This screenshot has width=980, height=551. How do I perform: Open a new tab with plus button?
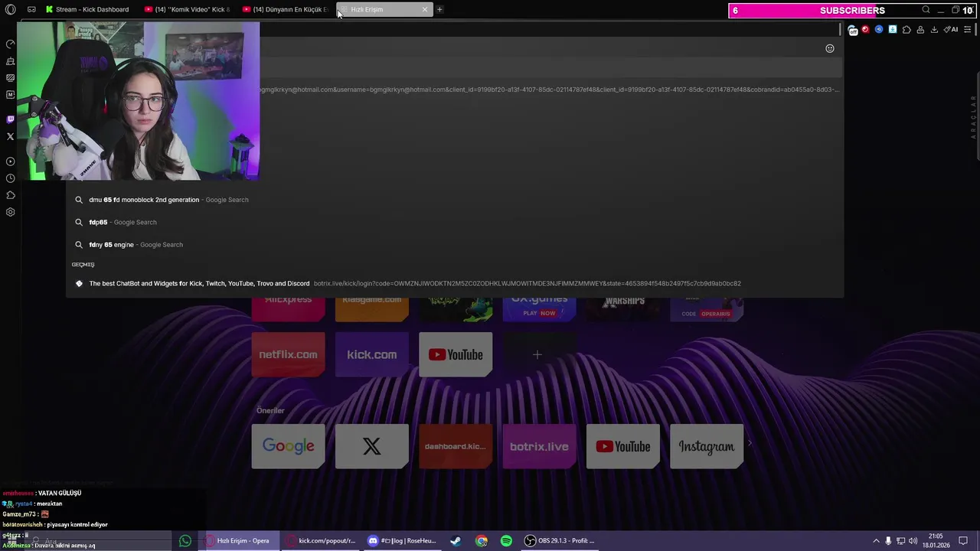(439, 9)
